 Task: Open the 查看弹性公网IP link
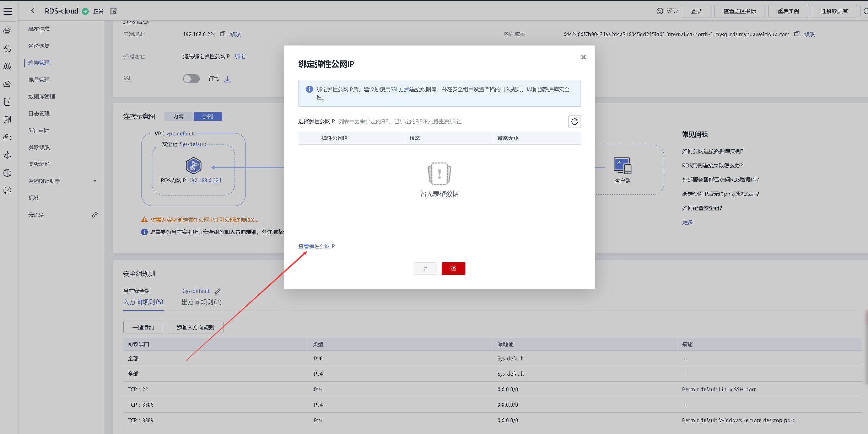(x=316, y=246)
